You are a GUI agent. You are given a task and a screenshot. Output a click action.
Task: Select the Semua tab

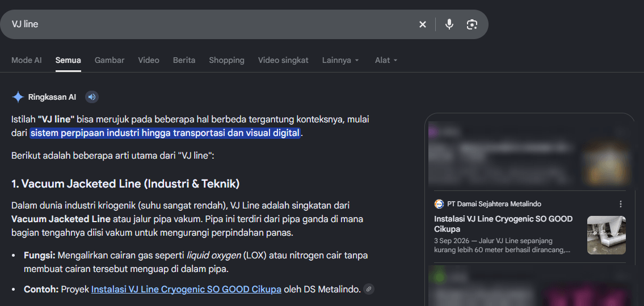point(68,60)
